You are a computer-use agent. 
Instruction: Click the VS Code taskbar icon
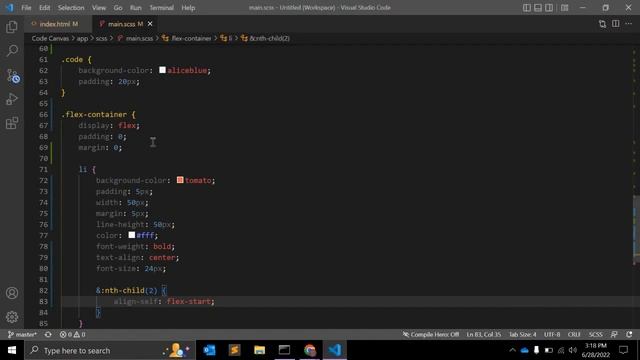335,350
